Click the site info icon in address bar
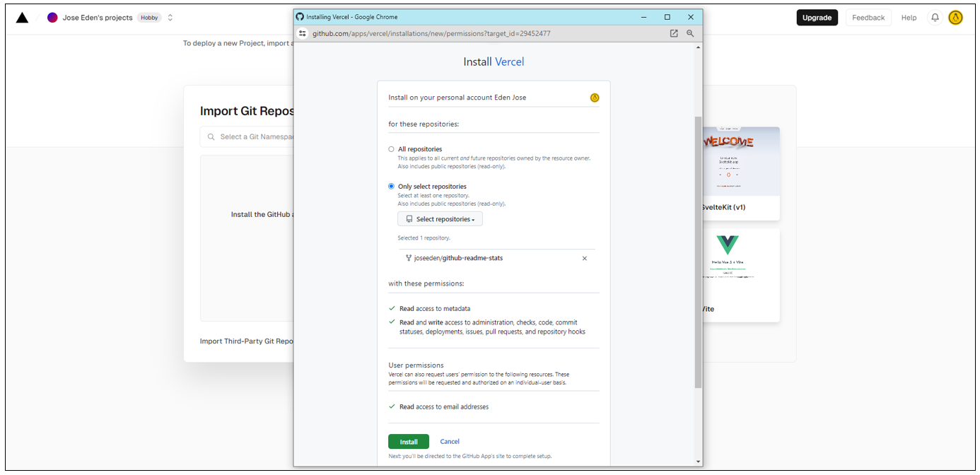 tap(303, 33)
